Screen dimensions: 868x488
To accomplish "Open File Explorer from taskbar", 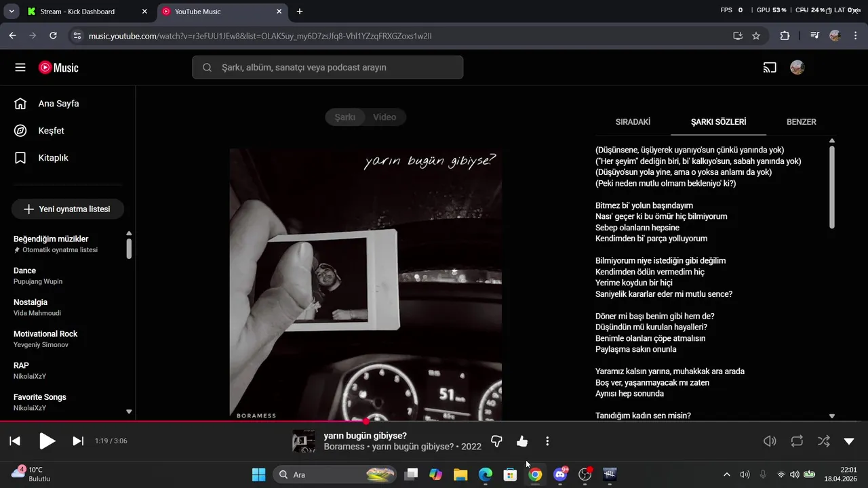I will point(460,474).
